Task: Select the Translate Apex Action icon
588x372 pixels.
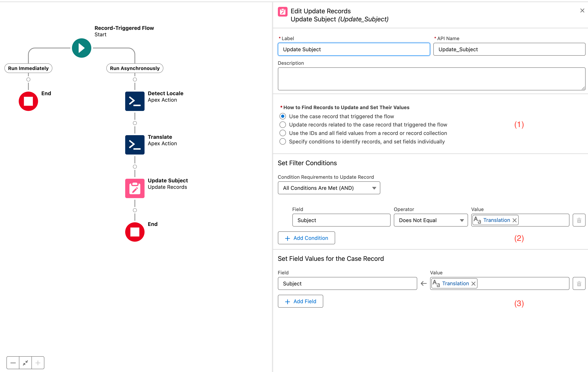Action: 135,145
